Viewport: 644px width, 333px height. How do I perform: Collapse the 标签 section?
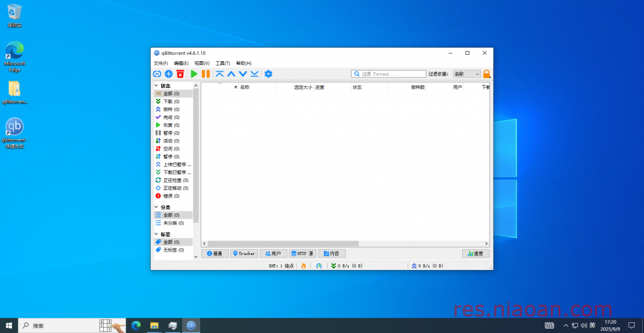pos(156,234)
